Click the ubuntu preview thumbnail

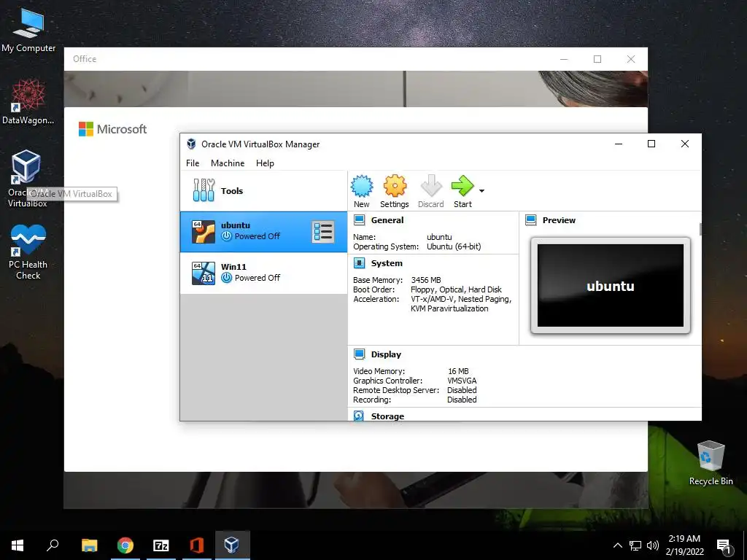[x=611, y=286]
